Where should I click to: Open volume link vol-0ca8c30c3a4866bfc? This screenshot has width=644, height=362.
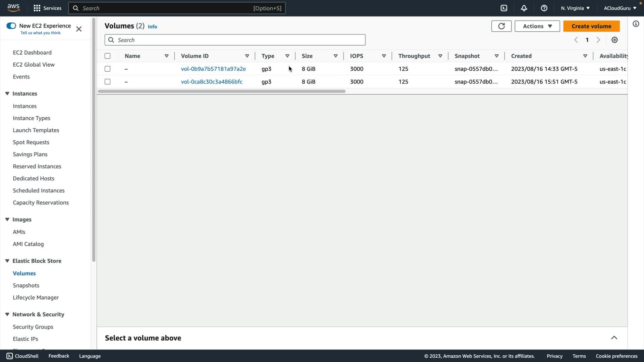(212, 81)
